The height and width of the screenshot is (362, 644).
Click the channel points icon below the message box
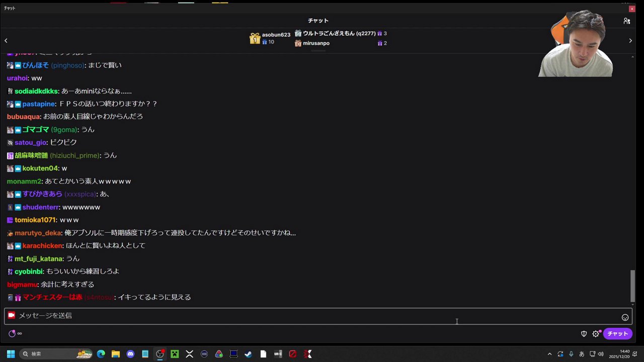coord(12,333)
